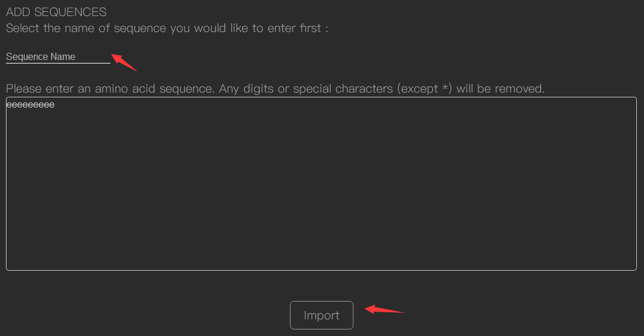The width and height of the screenshot is (644, 336).
Task: Click the red arrow pointing at Import
Action: (385, 309)
